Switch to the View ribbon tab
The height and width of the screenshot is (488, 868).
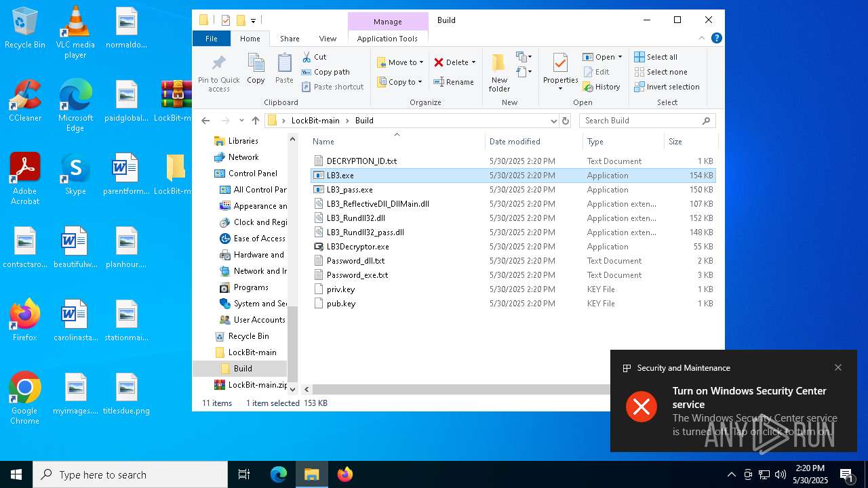pos(328,39)
